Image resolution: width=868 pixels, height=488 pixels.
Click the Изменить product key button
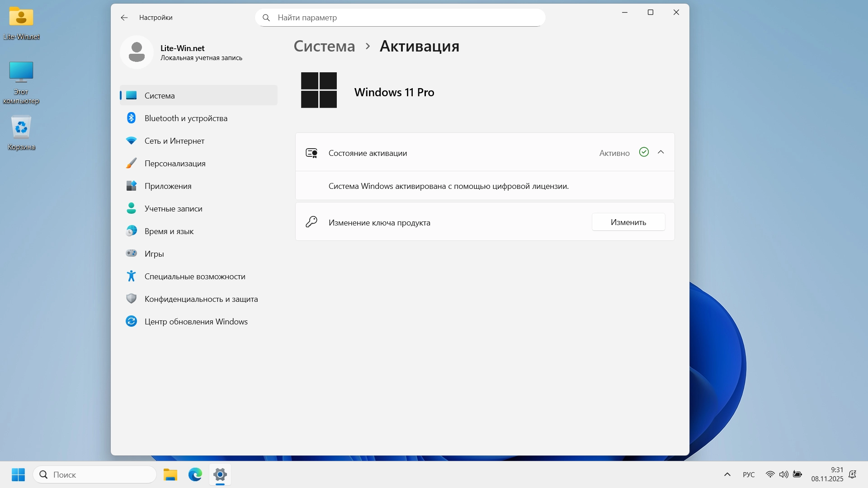(x=628, y=222)
